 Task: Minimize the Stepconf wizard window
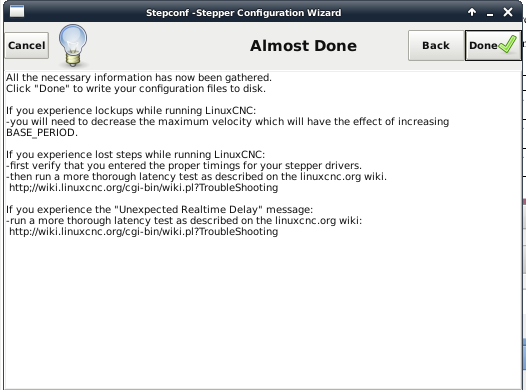[490, 13]
